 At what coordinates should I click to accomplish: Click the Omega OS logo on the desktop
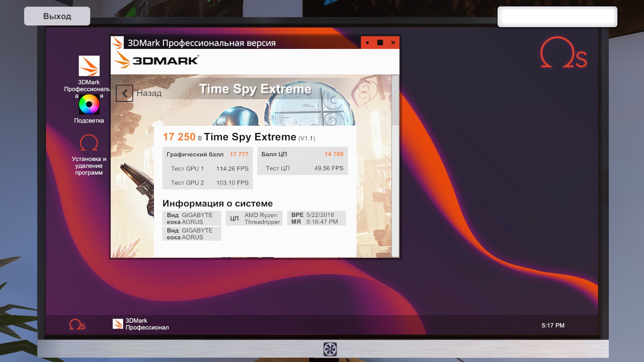click(563, 52)
